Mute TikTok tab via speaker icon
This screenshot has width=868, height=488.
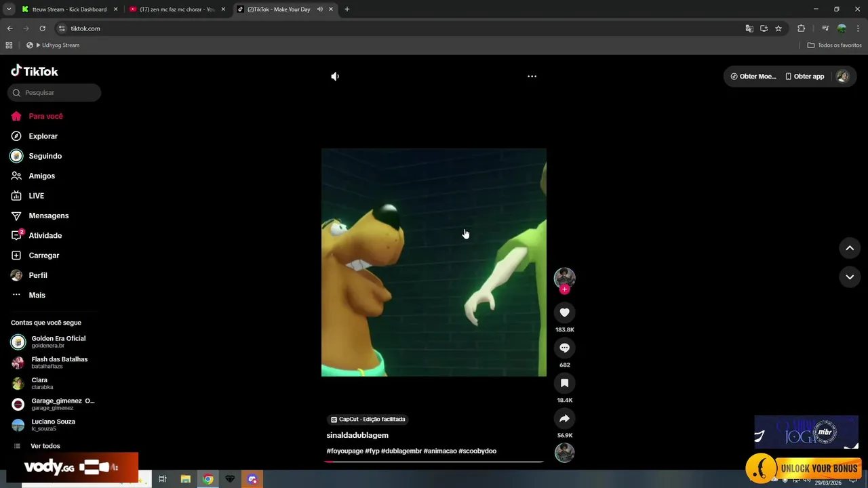tap(319, 9)
